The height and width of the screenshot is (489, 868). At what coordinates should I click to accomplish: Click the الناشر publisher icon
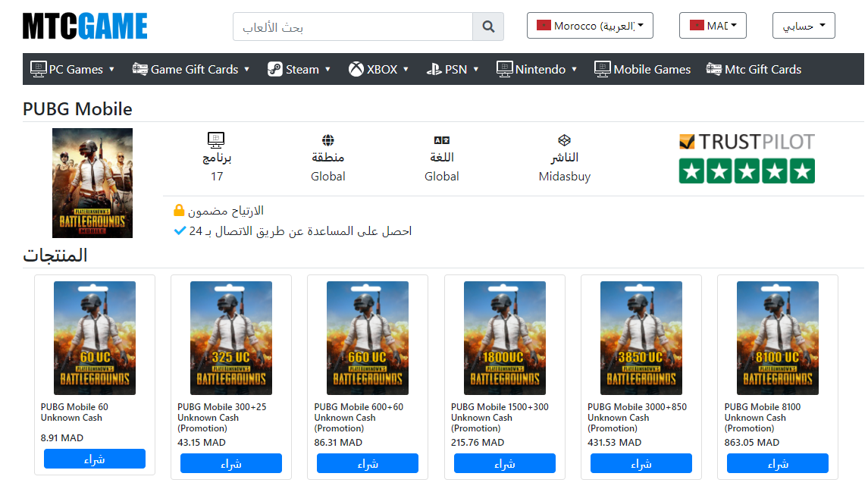[x=564, y=140]
